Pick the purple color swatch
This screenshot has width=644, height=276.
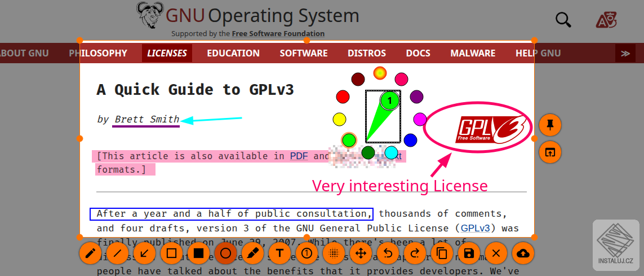tap(417, 97)
